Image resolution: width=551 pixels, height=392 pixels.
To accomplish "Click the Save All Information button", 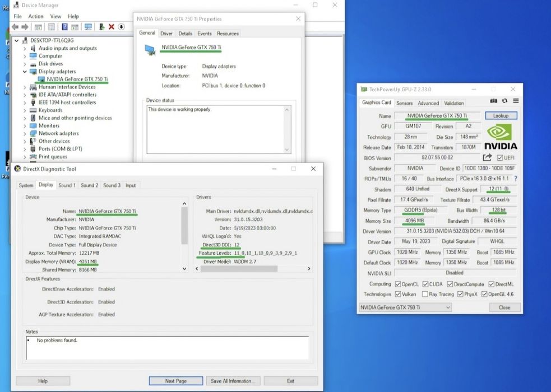I will click(x=231, y=381).
